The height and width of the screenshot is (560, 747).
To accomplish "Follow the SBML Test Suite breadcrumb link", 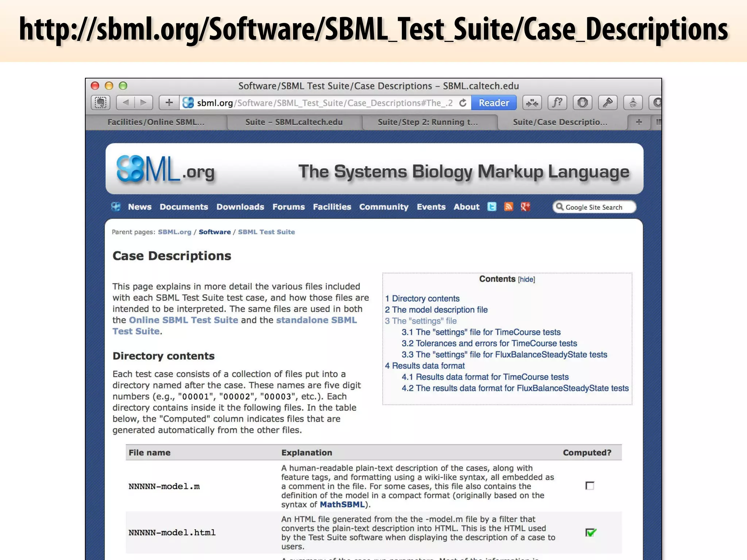I will [266, 232].
